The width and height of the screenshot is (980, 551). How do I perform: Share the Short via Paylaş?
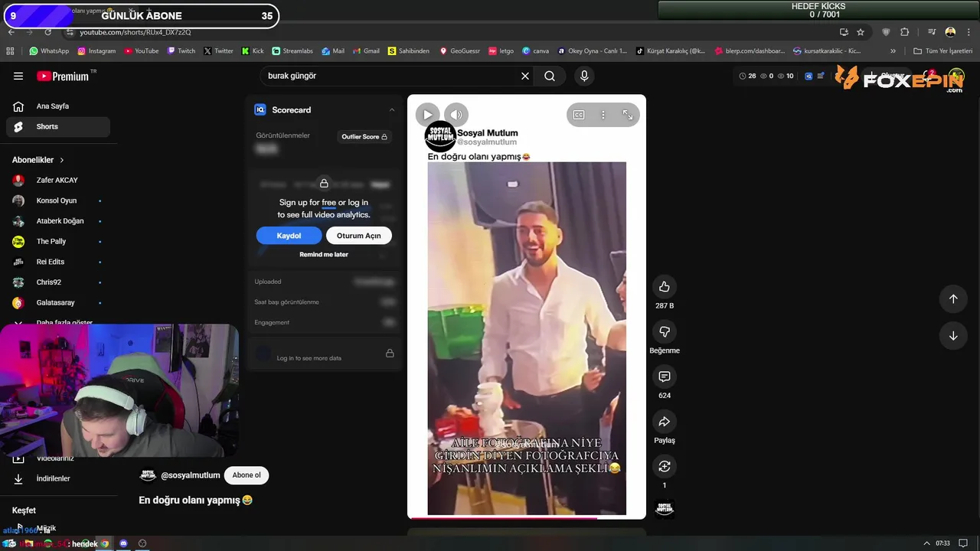coord(665,422)
